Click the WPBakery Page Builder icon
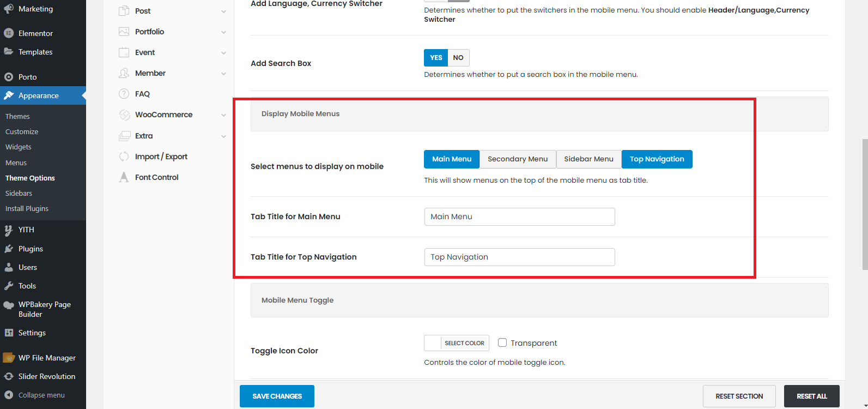Viewport: 868px width, 409px height. (9, 305)
